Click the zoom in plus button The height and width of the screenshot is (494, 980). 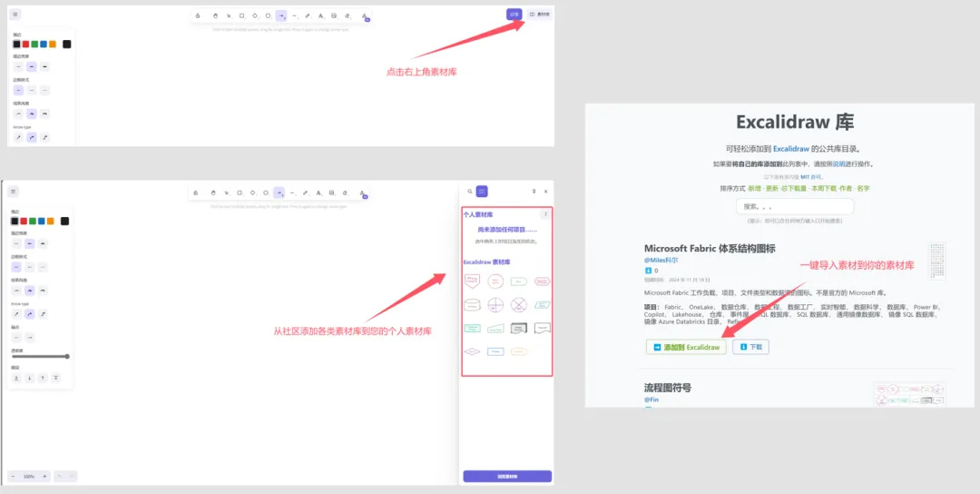(44, 476)
